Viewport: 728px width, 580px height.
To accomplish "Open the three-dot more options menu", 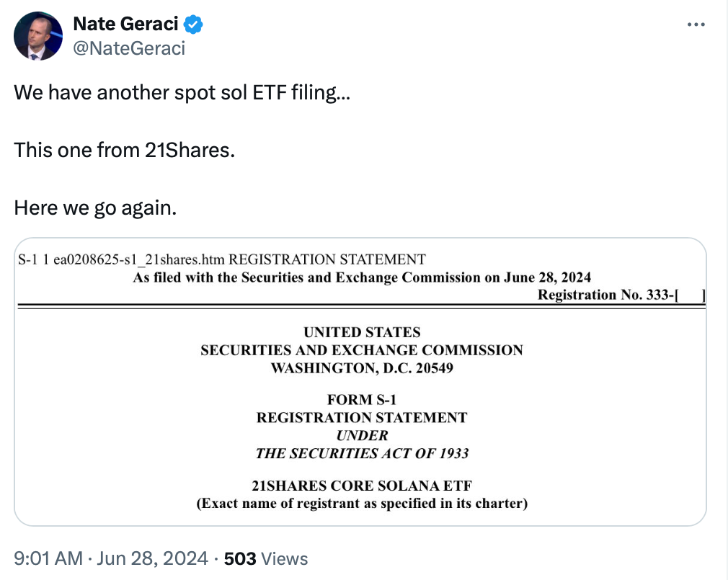I will [695, 24].
